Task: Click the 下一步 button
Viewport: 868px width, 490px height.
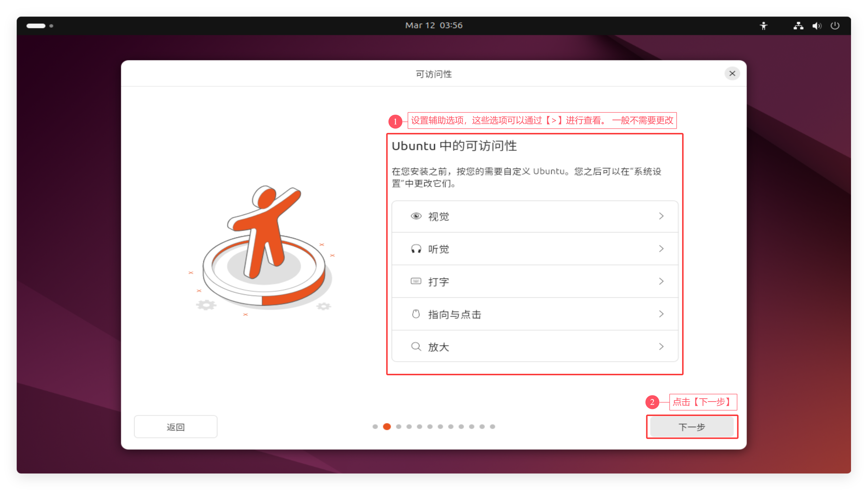Action: [x=692, y=427]
